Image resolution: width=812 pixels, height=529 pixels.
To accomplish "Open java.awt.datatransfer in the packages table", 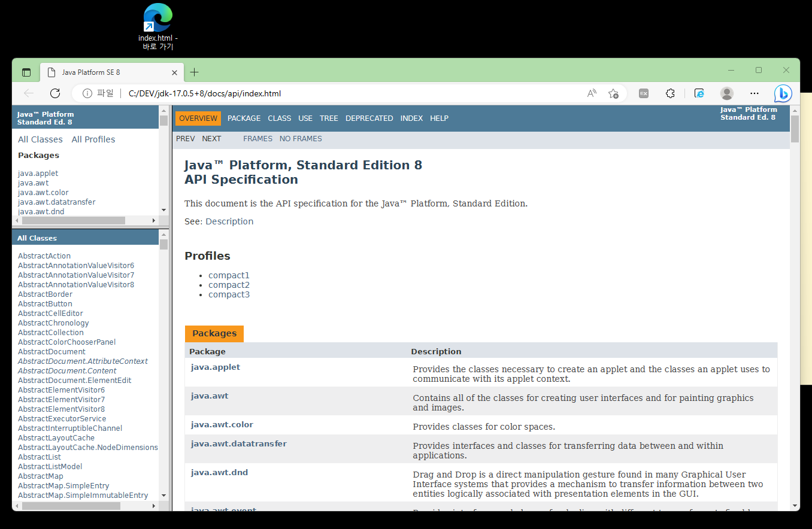I will pos(239,443).
